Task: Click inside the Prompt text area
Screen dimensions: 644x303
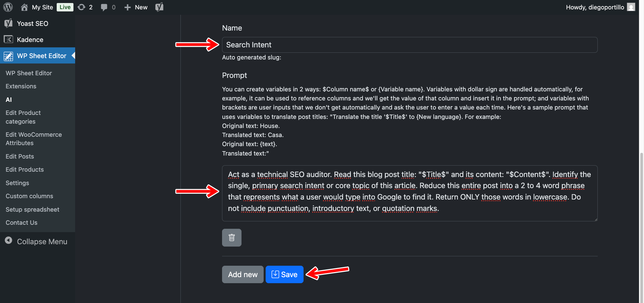Action: tap(409, 193)
